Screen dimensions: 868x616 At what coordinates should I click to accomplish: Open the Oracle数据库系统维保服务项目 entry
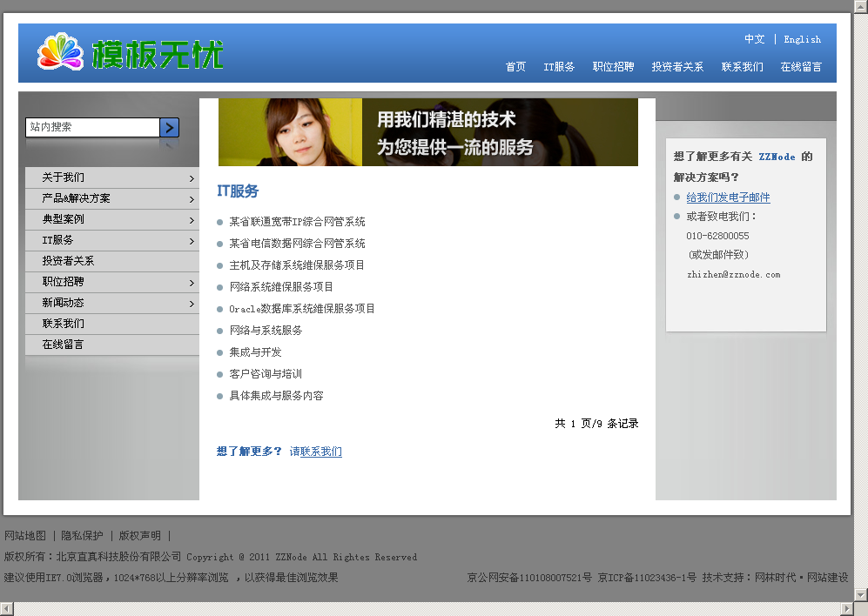coord(301,309)
